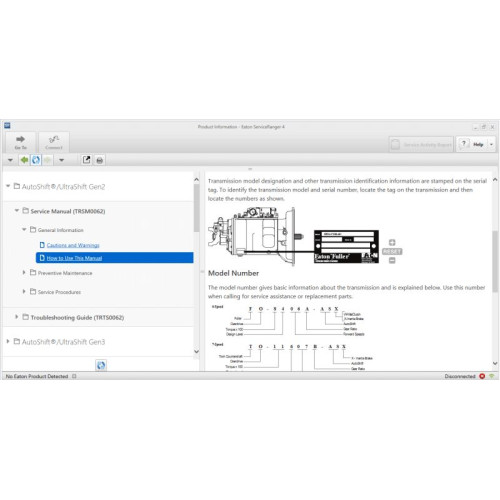500x500 pixels.
Task: Expand AutoShift/UltraShift Gen3 folder
Action: point(8,341)
